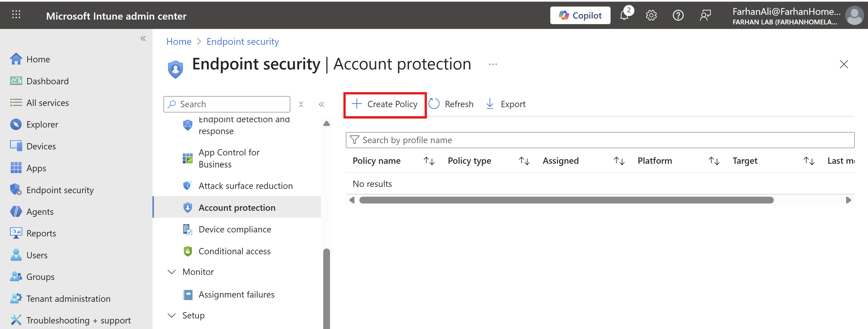The width and height of the screenshot is (868, 329).
Task: Click the account avatar picture
Action: pyautogui.click(x=854, y=16)
